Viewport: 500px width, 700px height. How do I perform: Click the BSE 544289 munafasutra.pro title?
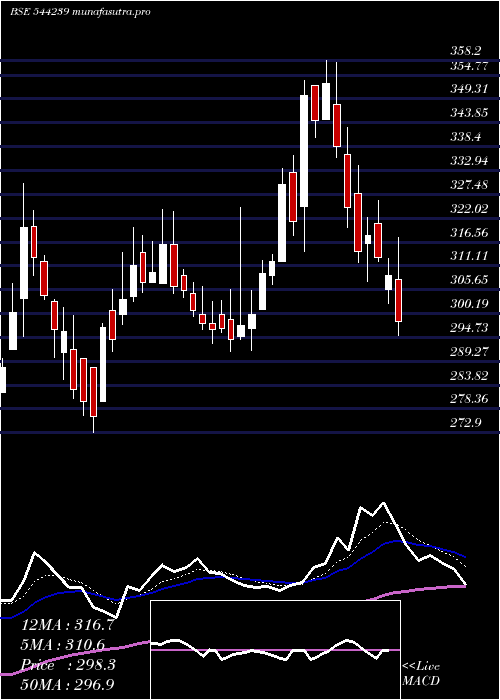(79, 12)
